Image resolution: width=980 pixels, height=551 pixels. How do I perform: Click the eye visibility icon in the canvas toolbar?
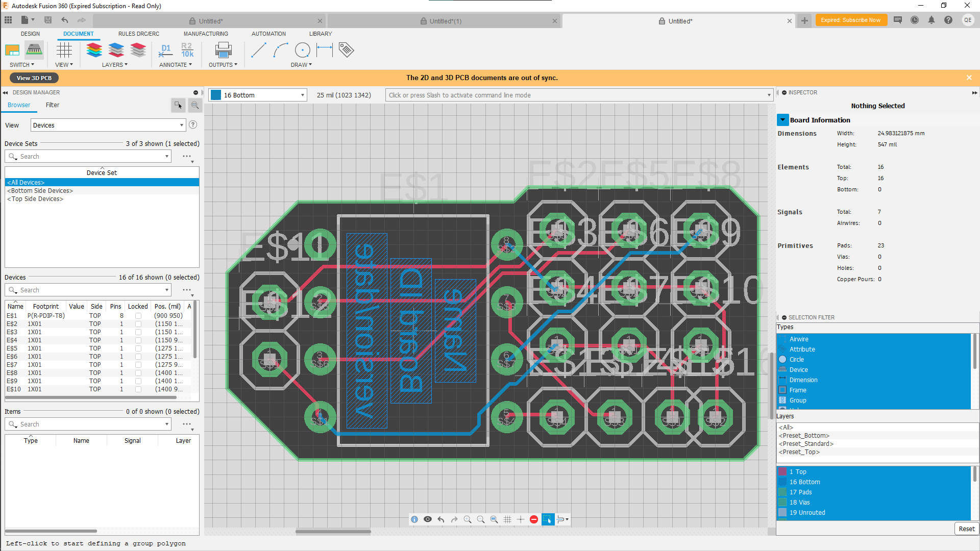[428, 519]
